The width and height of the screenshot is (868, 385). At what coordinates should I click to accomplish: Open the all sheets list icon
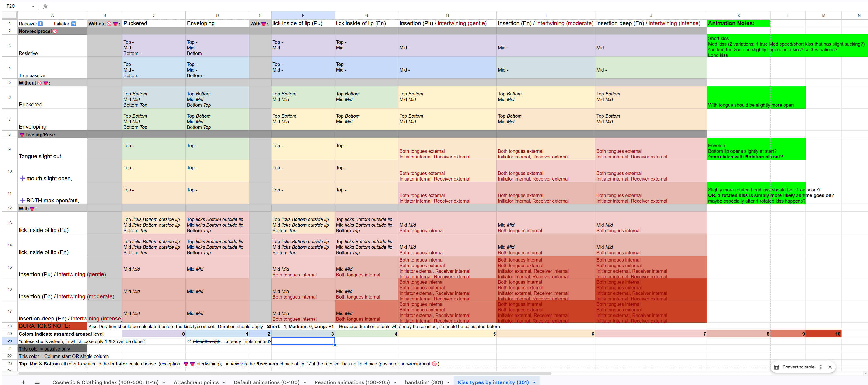(x=37, y=382)
